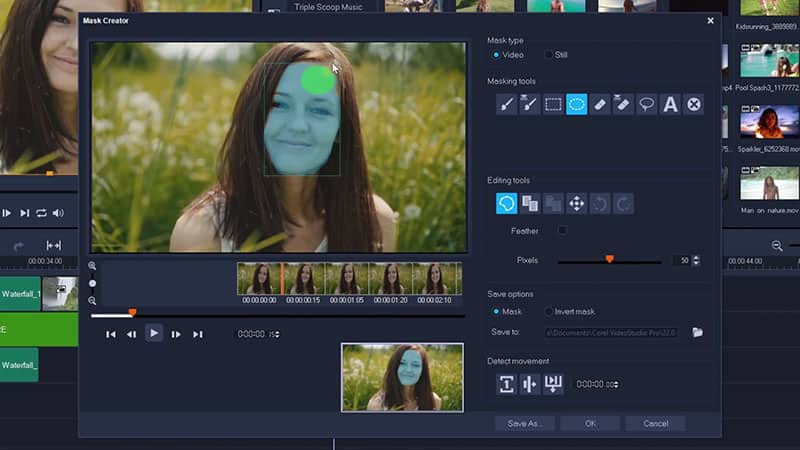Select the Text mask tool
The width and height of the screenshot is (800, 450).
pos(670,104)
